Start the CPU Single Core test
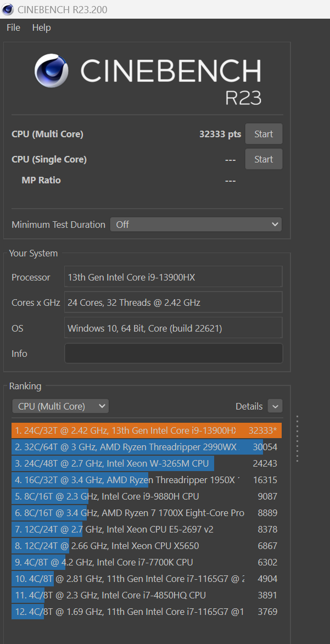 [264, 159]
